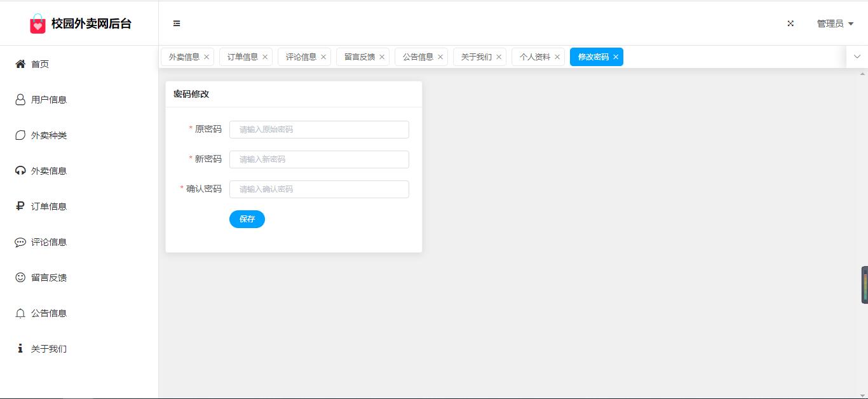Open sidebar 关于我们 menu entry
The height and width of the screenshot is (399, 868).
coord(79,349)
